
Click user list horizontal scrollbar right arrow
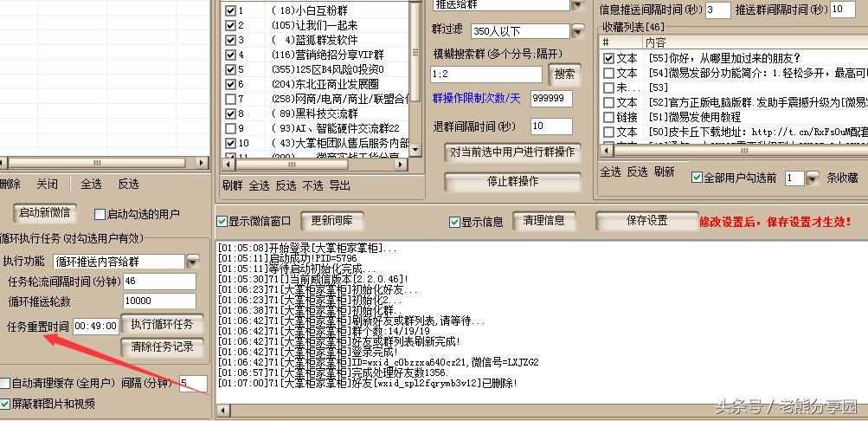tap(203, 163)
